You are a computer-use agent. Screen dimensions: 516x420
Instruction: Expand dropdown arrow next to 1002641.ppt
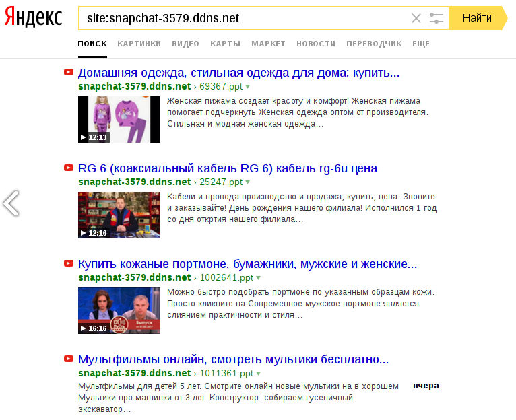tap(258, 278)
